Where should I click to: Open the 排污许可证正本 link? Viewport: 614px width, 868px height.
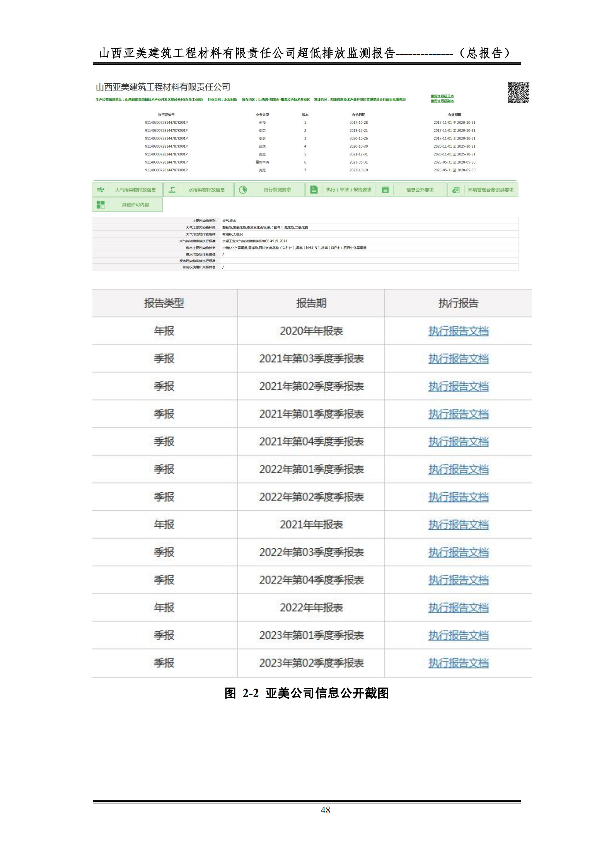coord(442,96)
